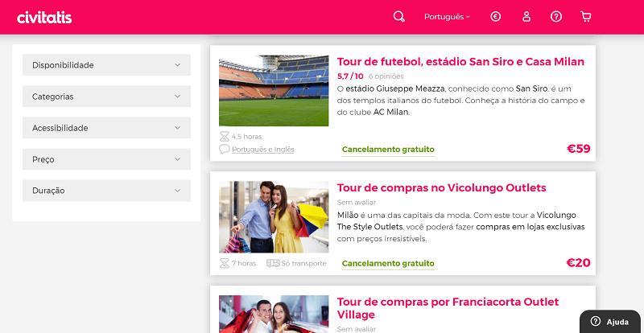Expand the Disponibilidade filter
The width and height of the screenshot is (644, 333).
[x=106, y=65]
